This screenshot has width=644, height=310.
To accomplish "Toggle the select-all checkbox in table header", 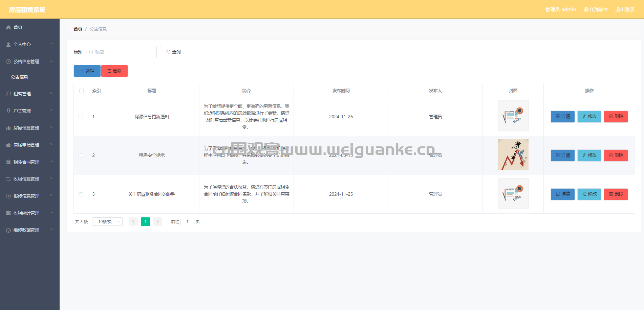I will point(81,91).
